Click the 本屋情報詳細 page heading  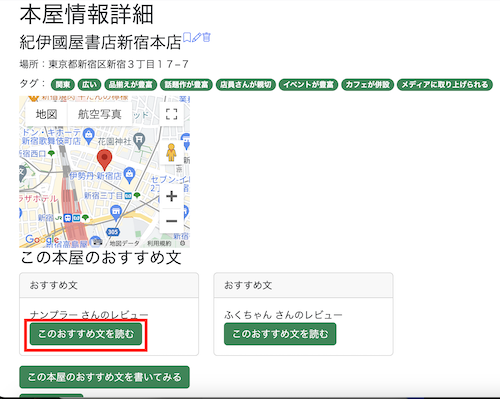point(87,15)
